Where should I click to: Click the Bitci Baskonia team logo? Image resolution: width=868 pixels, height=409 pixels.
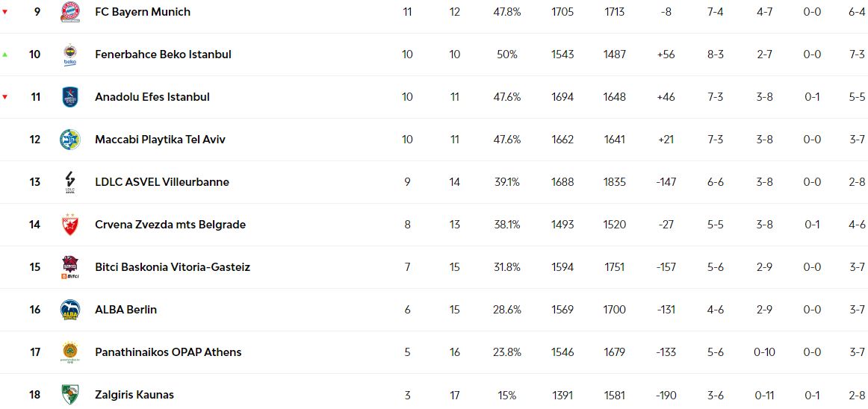(x=70, y=266)
